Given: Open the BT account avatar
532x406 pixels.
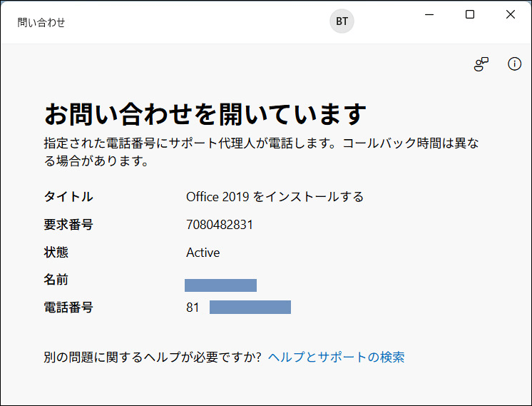Looking at the screenshot, I should 342,21.
